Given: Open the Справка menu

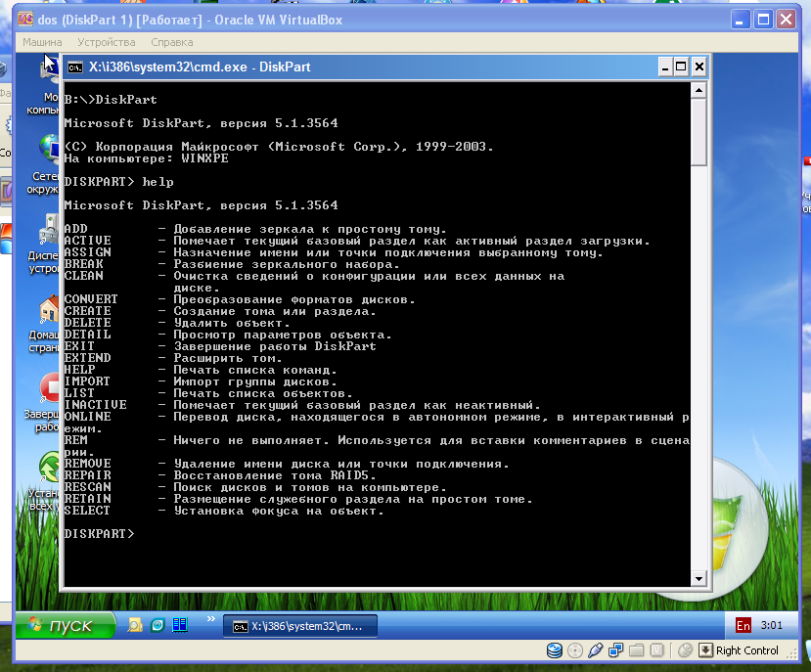Looking at the screenshot, I should pyautogui.click(x=172, y=42).
